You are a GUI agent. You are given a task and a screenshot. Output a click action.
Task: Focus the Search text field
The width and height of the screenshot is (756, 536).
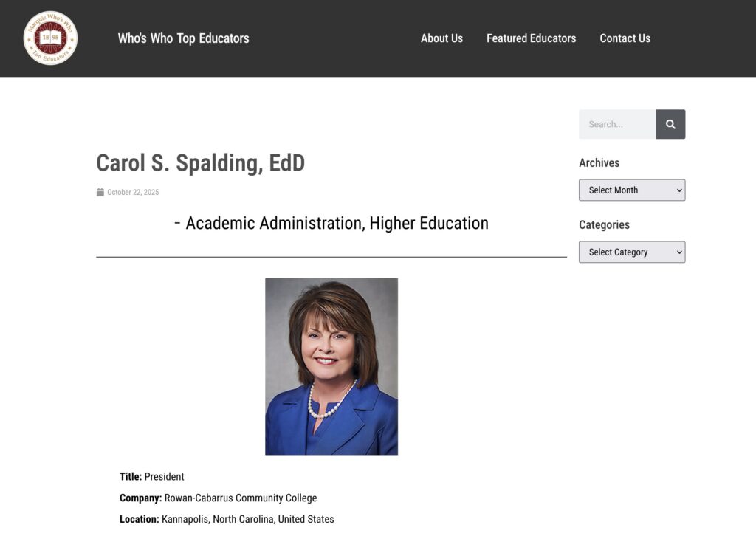[x=617, y=124]
